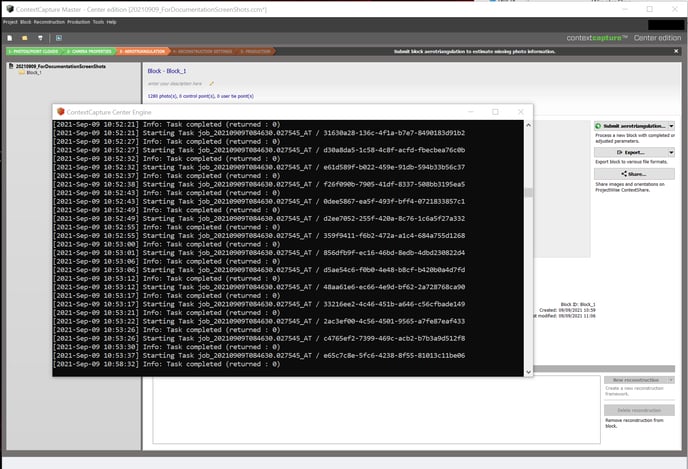Select project 20210909_ForDocumentationScreenShots in tree
This screenshot has height=469, width=688.
[x=61, y=66]
